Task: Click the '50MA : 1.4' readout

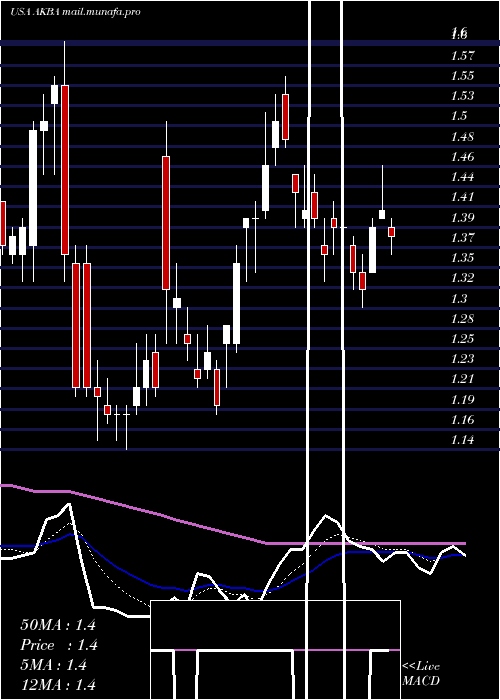Action: (58, 625)
